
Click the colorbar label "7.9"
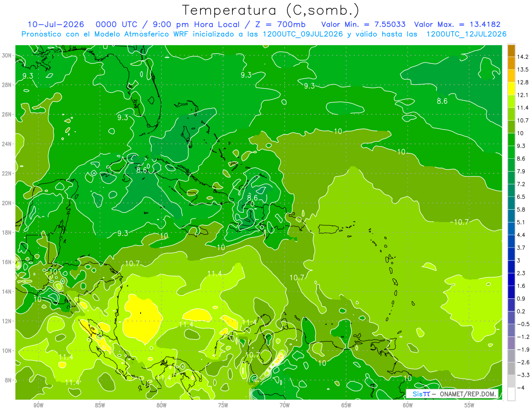pos(522,171)
